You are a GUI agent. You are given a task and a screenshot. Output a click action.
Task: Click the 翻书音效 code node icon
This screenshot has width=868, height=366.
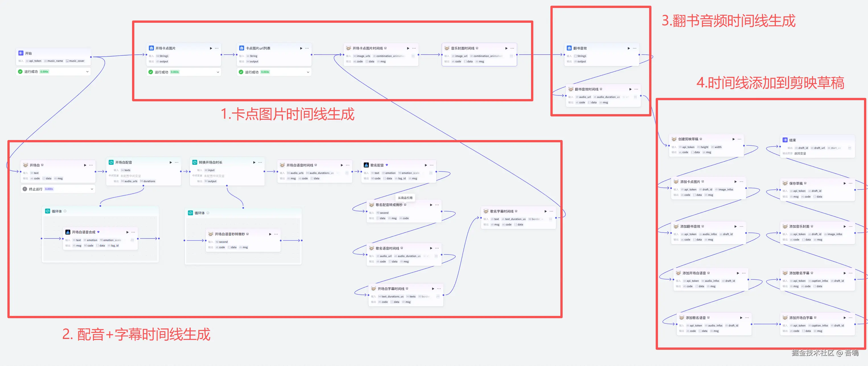pos(569,48)
